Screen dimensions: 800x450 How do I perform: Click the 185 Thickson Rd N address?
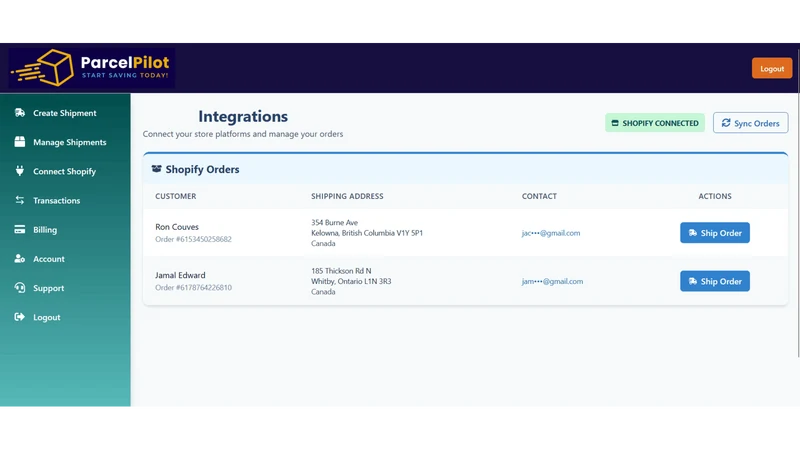[341, 270]
